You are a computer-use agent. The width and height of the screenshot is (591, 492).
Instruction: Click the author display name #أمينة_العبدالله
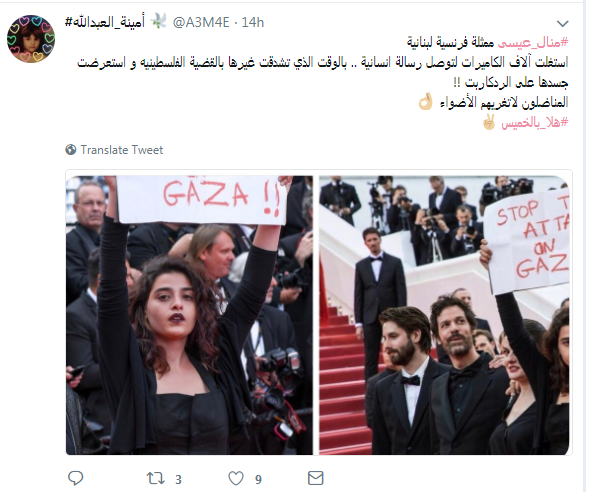[105, 23]
